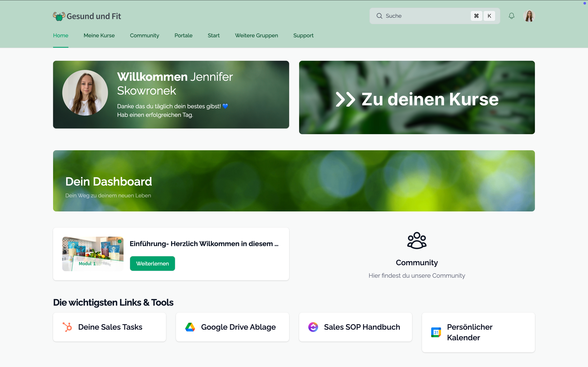Open the Google Drive Ablage link
The image size is (588, 367).
click(238, 327)
